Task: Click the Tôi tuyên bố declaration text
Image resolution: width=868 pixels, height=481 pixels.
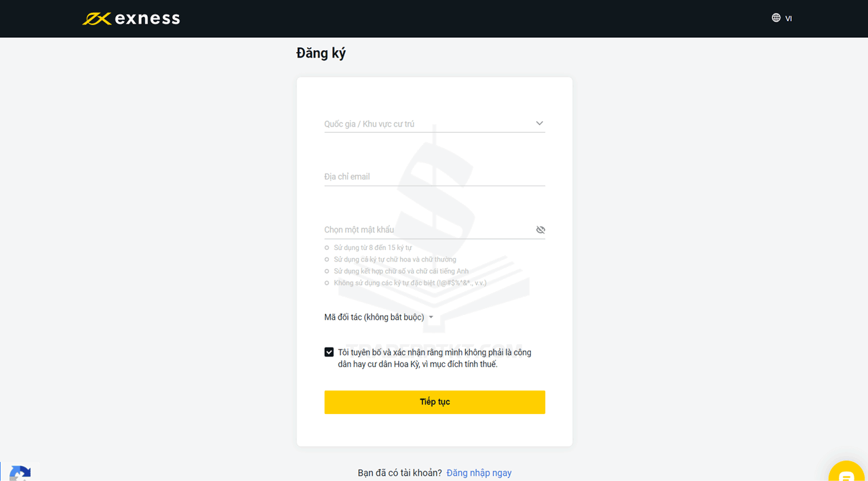Action: click(434, 358)
